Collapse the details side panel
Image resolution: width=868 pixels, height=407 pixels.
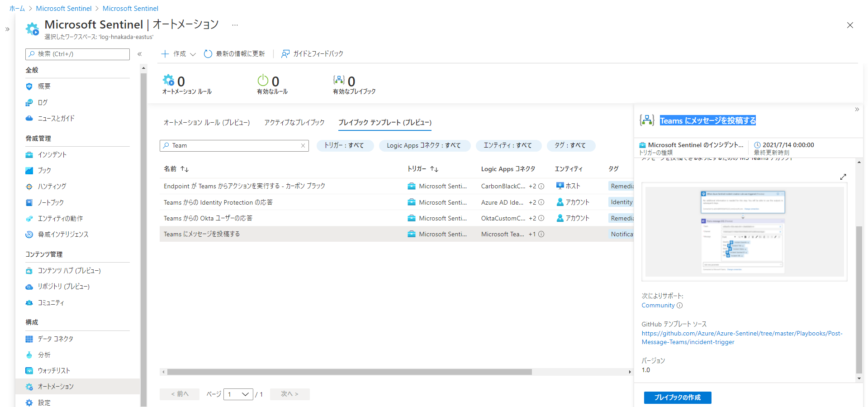[x=857, y=110]
